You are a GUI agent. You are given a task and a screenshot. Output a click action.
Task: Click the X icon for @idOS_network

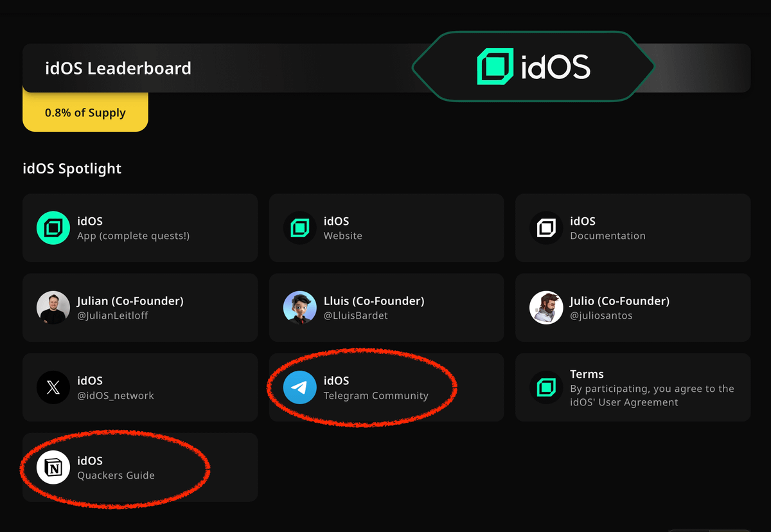point(53,387)
